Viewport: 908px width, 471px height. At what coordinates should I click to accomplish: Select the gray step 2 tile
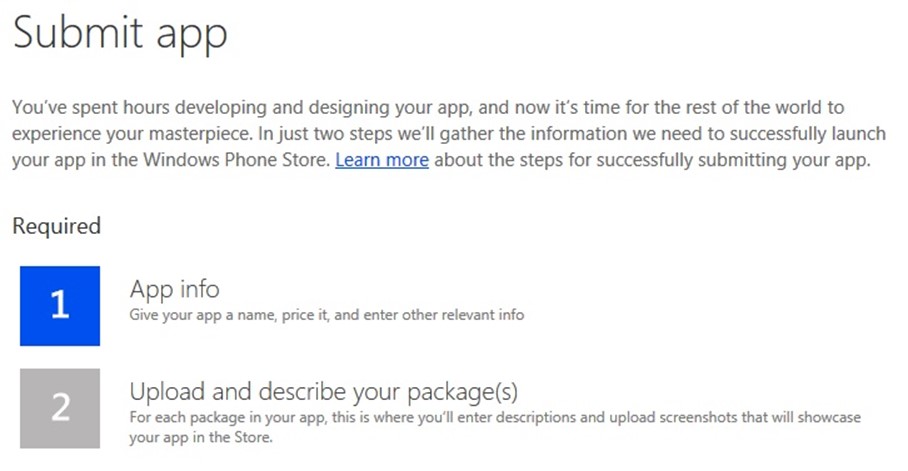pos(60,408)
